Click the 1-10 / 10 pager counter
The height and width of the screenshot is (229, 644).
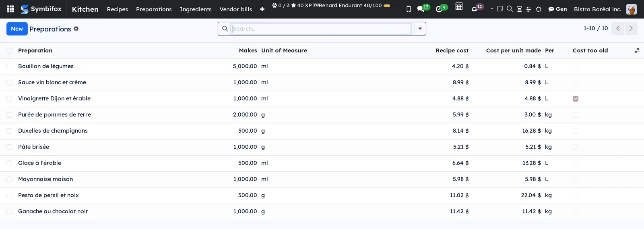click(596, 28)
